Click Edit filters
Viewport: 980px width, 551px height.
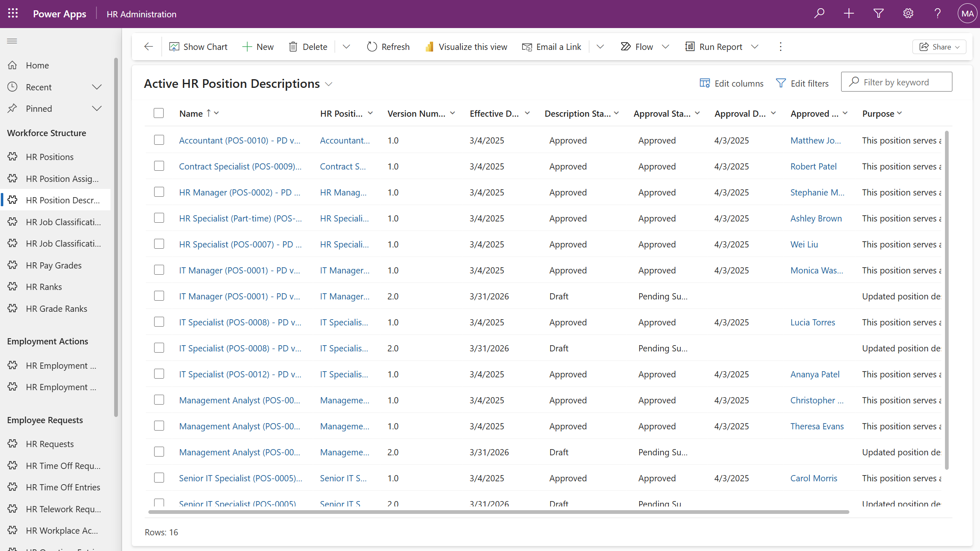pyautogui.click(x=802, y=83)
